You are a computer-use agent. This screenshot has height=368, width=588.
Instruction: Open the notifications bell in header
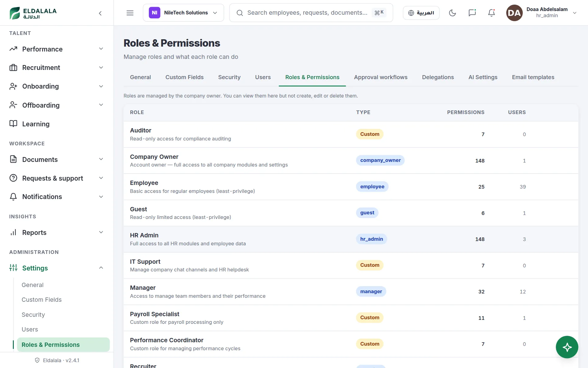click(492, 13)
